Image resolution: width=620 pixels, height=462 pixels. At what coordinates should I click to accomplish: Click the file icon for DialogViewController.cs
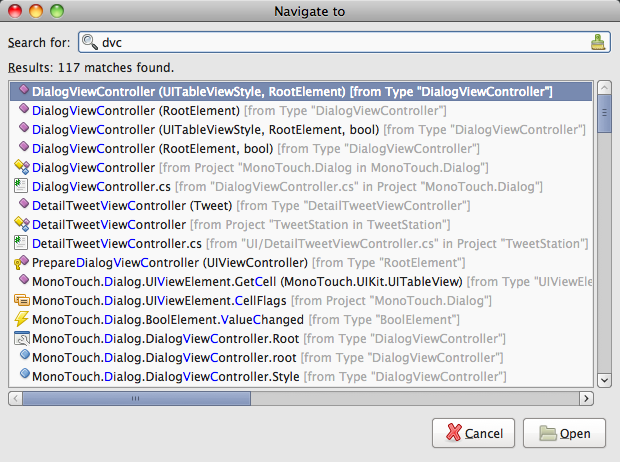21,186
